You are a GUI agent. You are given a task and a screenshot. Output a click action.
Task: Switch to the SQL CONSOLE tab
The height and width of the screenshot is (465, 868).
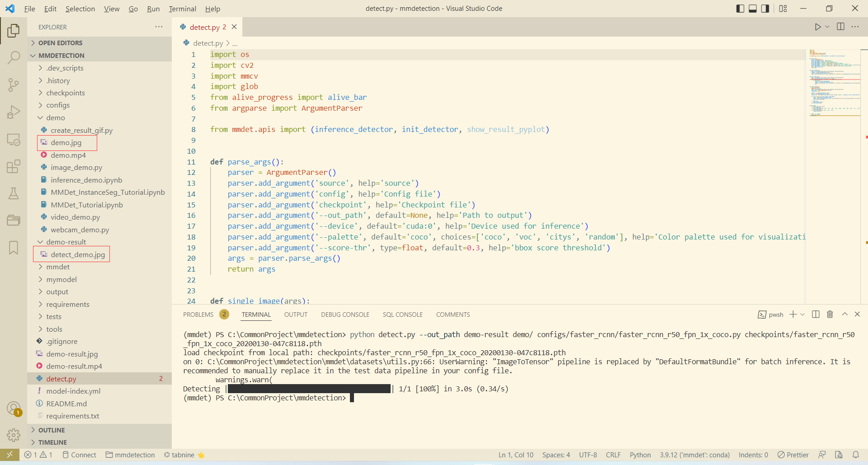click(x=402, y=315)
